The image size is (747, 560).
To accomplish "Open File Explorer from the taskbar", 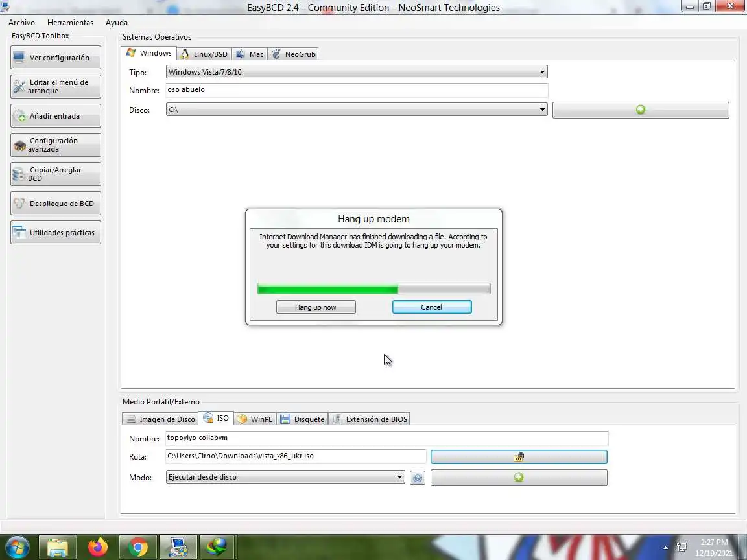I will (x=58, y=547).
